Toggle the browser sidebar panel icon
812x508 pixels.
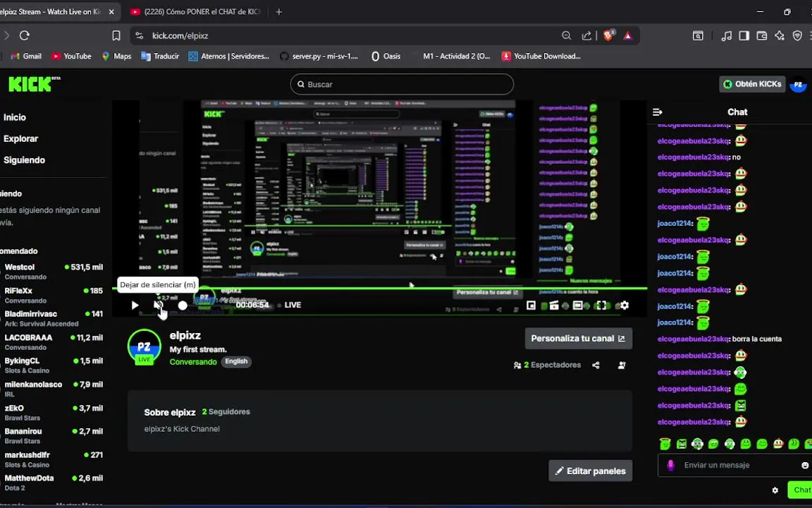pos(744,35)
